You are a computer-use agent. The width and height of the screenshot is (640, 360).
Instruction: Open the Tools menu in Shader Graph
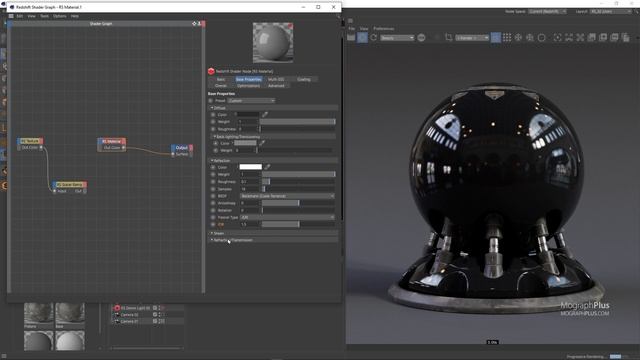click(x=44, y=16)
